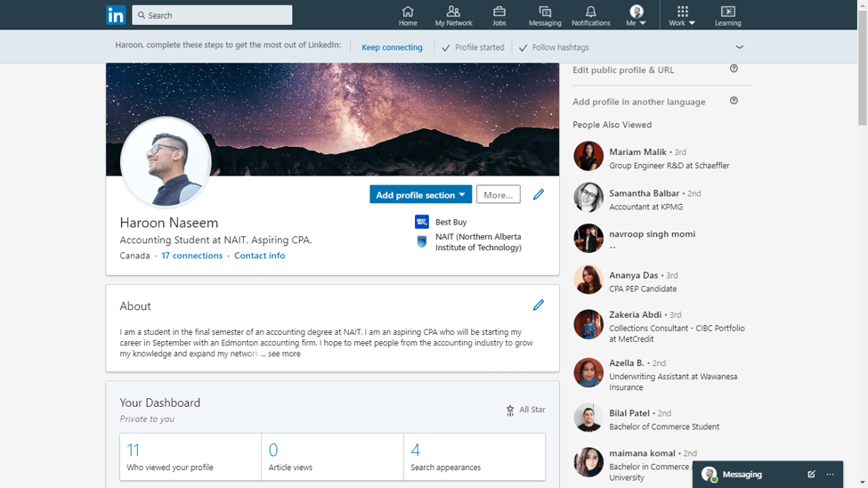The image size is (868, 488).
Task: Expand the Me profile dropdown
Action: [637, 16]
